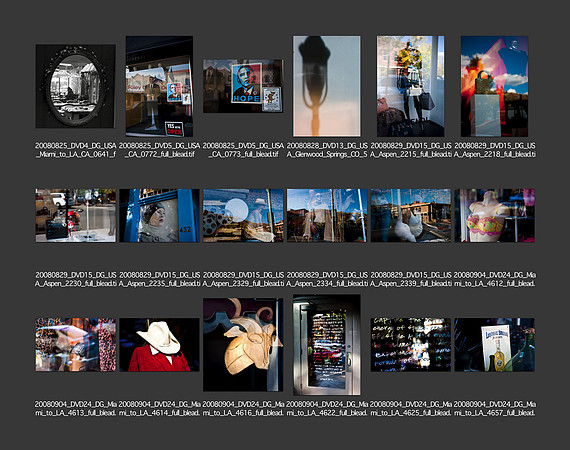Click filename Aspen_2334_full_bleed
The image size is (570, 450).
[x=327, y=279]
